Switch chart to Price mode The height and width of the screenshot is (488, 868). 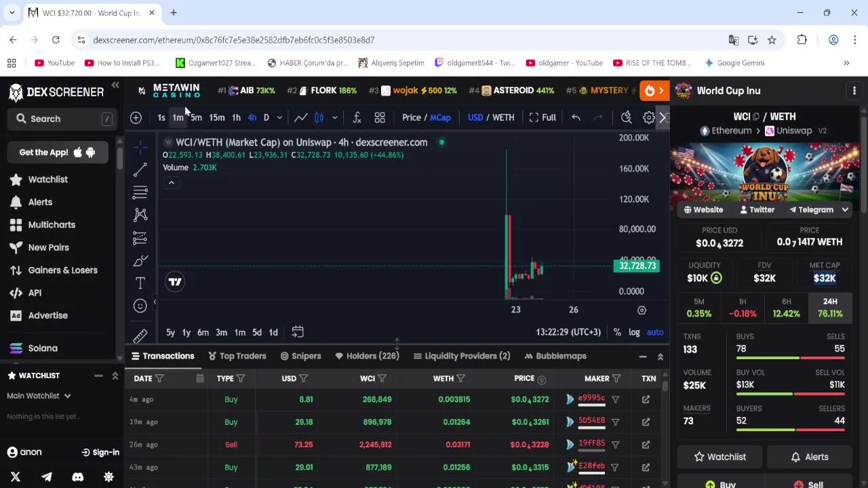[412, 118]
